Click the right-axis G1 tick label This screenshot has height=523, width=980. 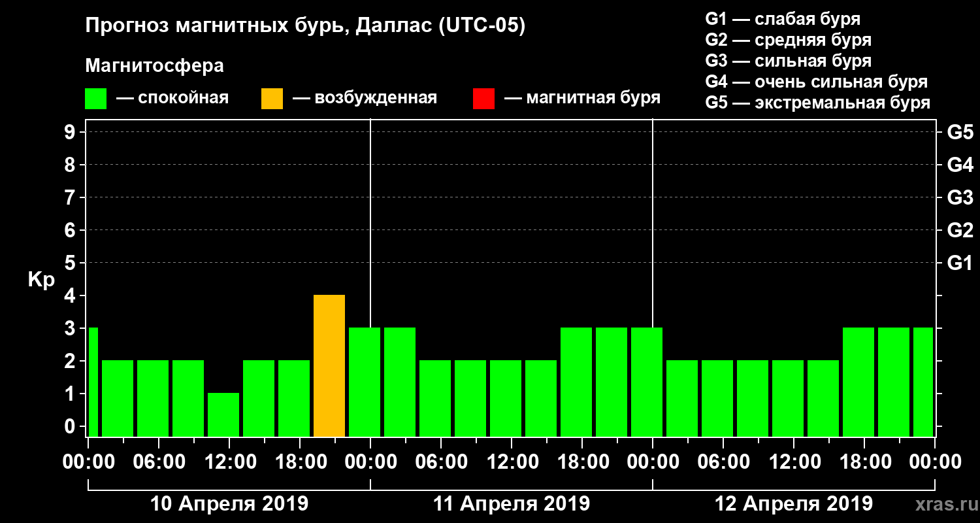960,263
